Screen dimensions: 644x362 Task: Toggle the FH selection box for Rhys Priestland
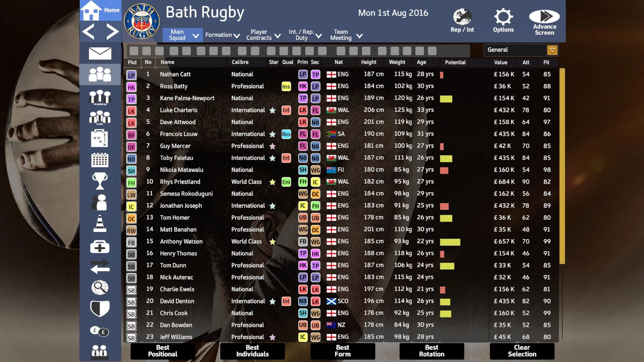[x=131, y=183]
